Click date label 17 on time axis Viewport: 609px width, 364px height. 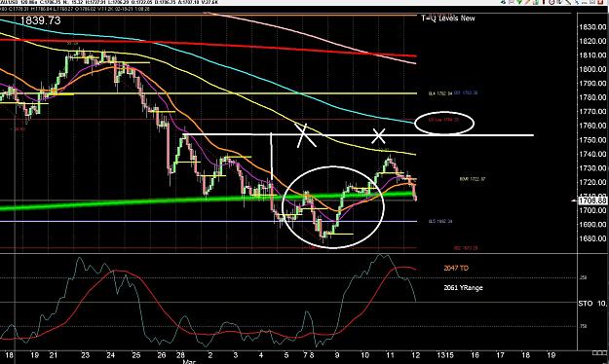[500, 355]
